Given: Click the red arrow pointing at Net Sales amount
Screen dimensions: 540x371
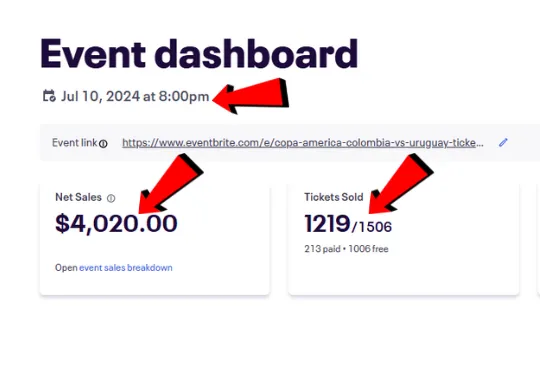Looking at the screenshot, I should coord(170,184).
